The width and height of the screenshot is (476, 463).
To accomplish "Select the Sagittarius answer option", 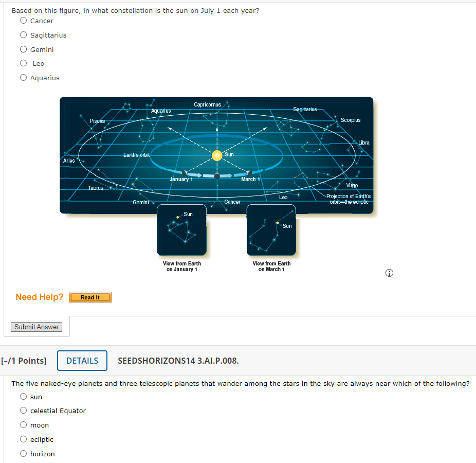I will point(23,35).
